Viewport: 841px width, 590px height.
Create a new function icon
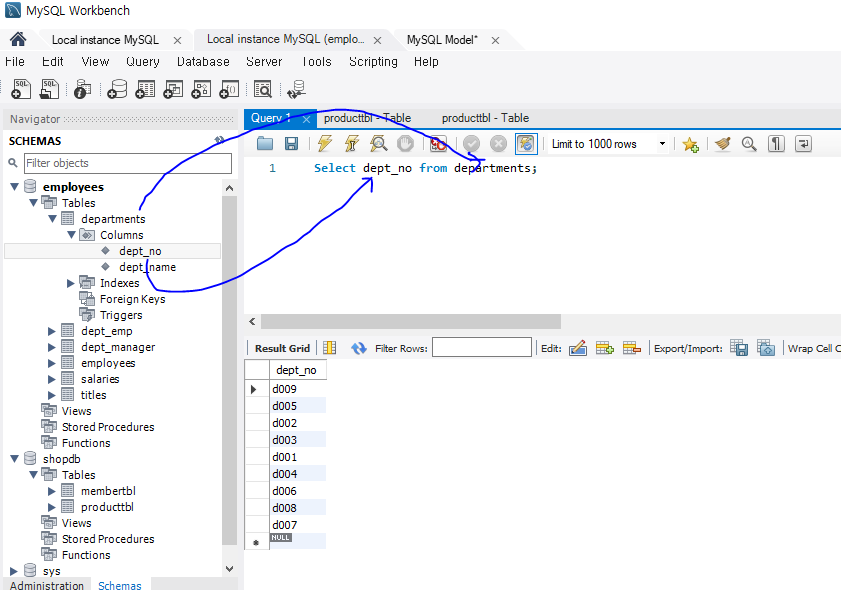229,90
